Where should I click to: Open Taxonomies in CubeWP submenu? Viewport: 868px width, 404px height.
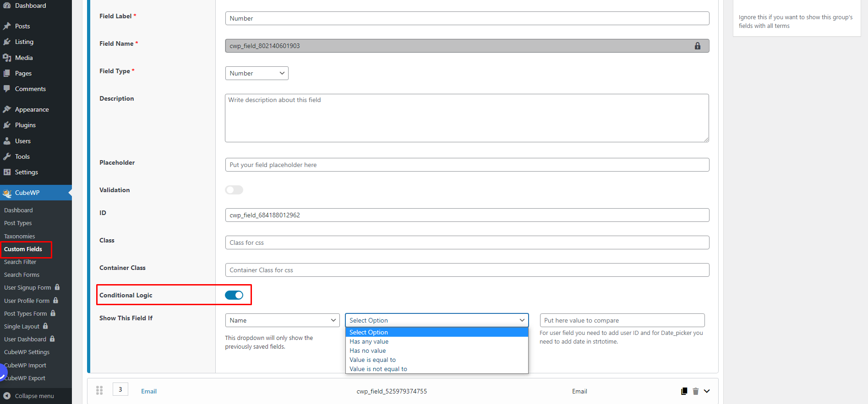[19, 236]
